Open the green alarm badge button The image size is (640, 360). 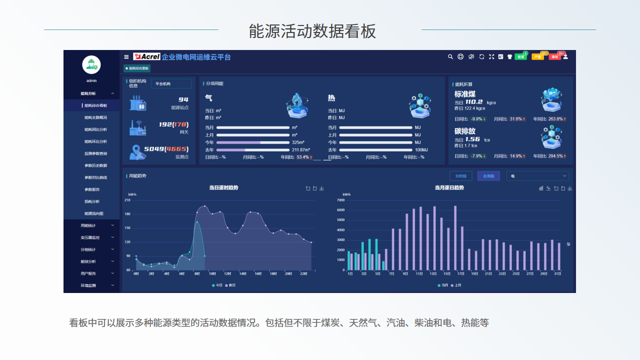pyautogui.click(x=521, y=57)
